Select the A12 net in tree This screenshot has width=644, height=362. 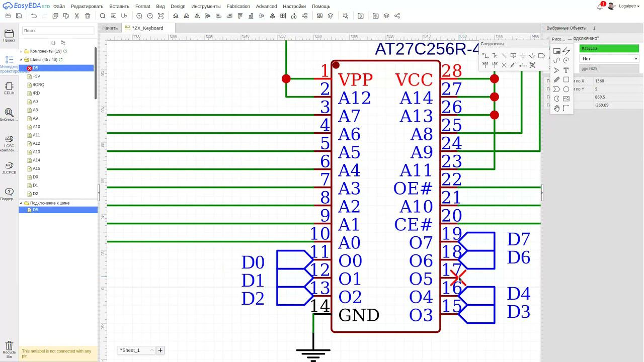click(36, 143)
